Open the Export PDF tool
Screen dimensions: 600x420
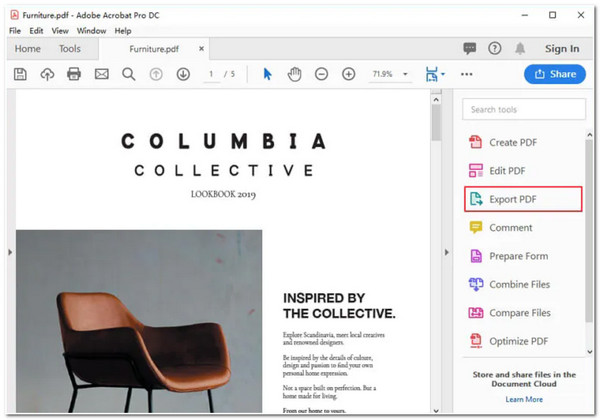click(523, 199)
